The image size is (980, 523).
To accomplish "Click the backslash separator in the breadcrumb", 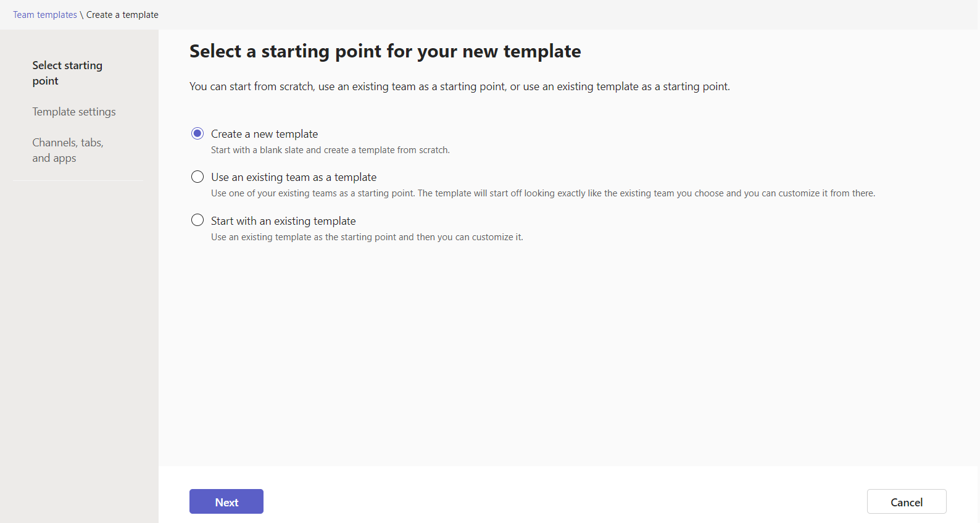I will tap(81, 15).
